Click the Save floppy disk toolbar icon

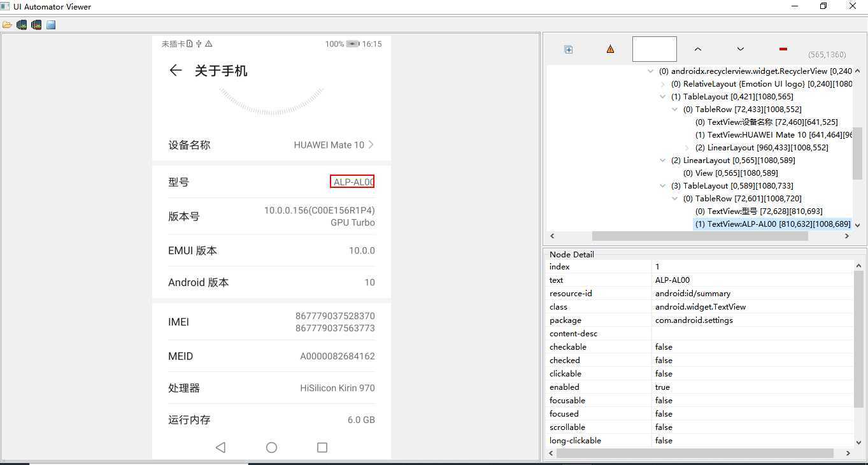point(51,25)
